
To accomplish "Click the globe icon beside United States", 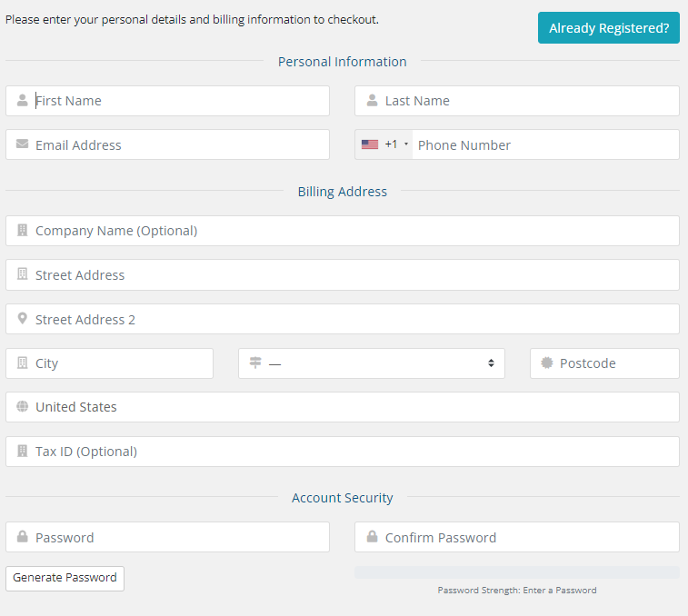I will pyautogui.click(x=23, y=407).
